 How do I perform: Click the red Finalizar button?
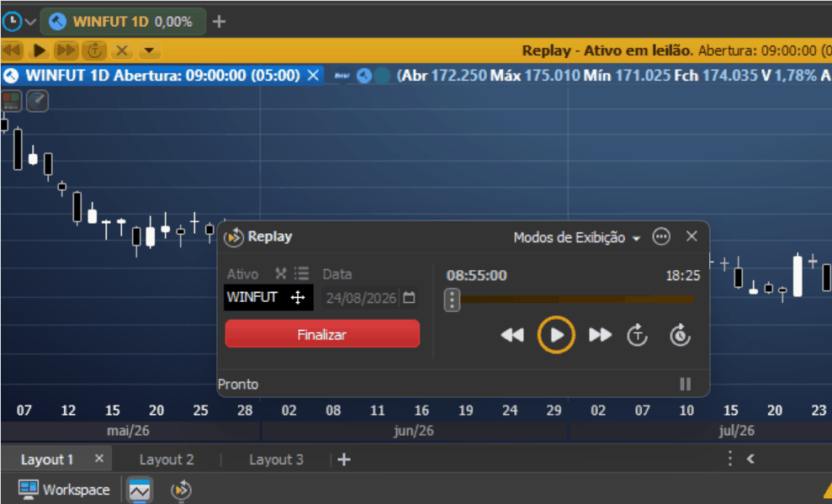pos(322,334)
